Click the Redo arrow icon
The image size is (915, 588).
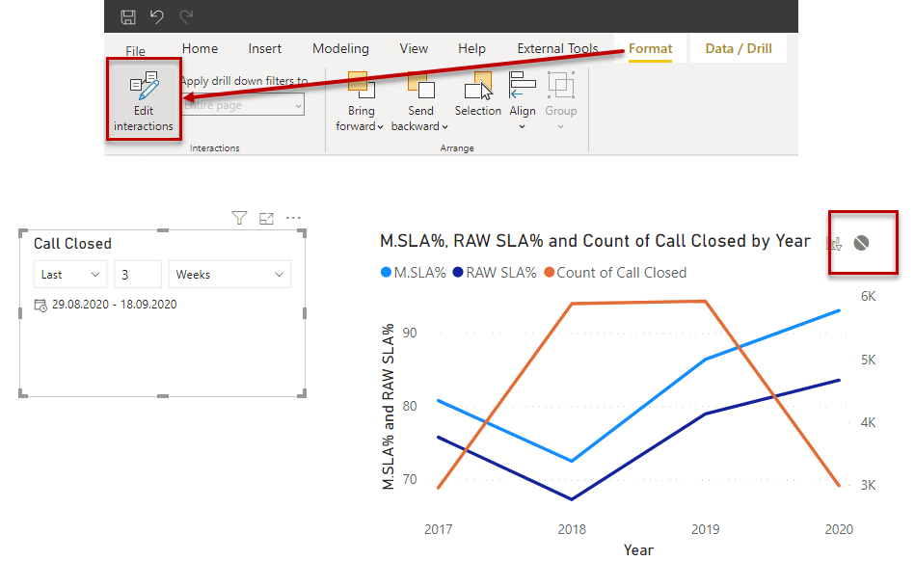(x=186, y=17)
